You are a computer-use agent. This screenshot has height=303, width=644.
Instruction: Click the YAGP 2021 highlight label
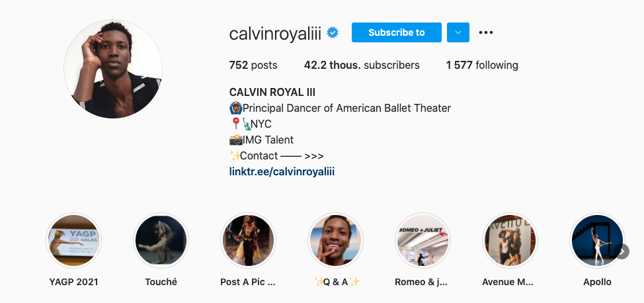(x=73, y=282)
